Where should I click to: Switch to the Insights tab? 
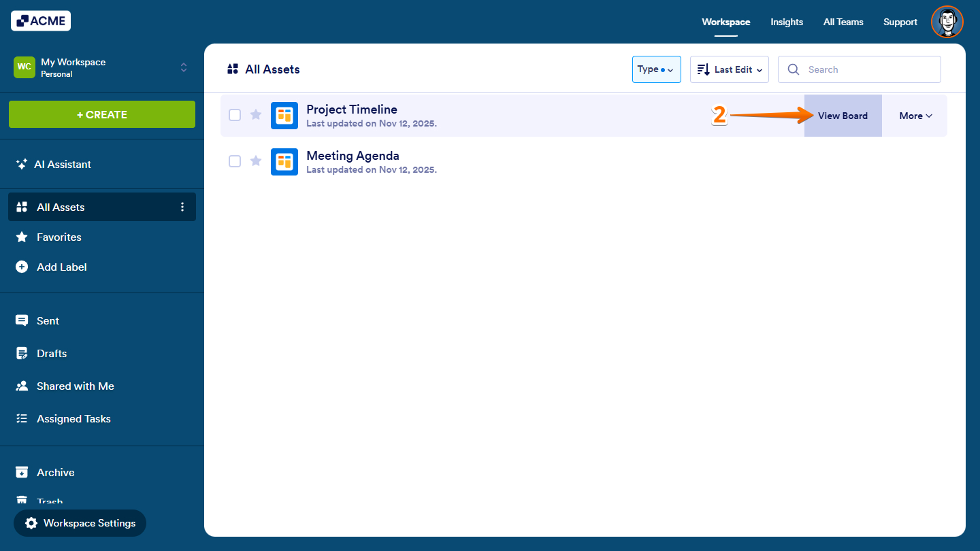tap(787, 21)
